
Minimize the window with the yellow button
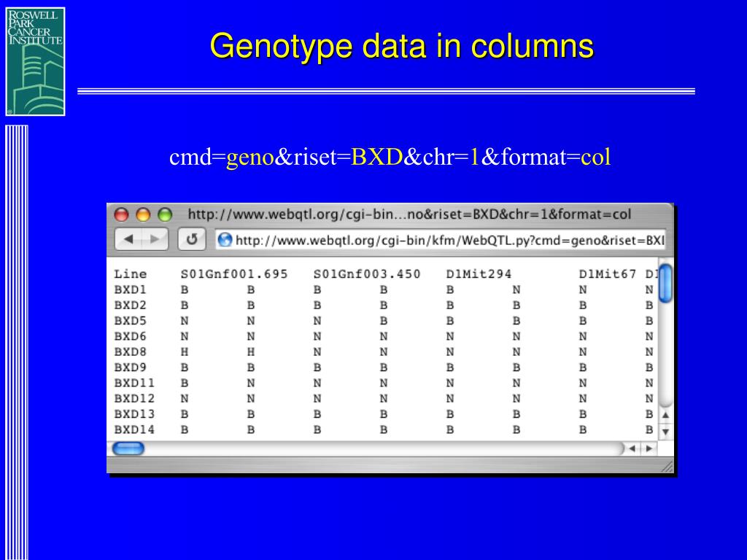143,215
